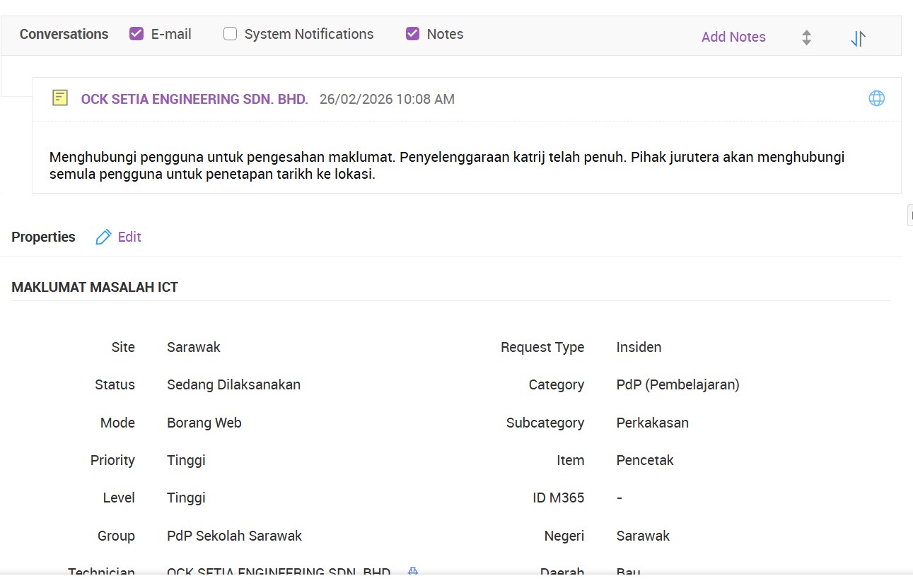Uncheck the Notes filter checkbox
Viewport: 913px width, 588px height.
pyautogui.click(x=412, y=34)
